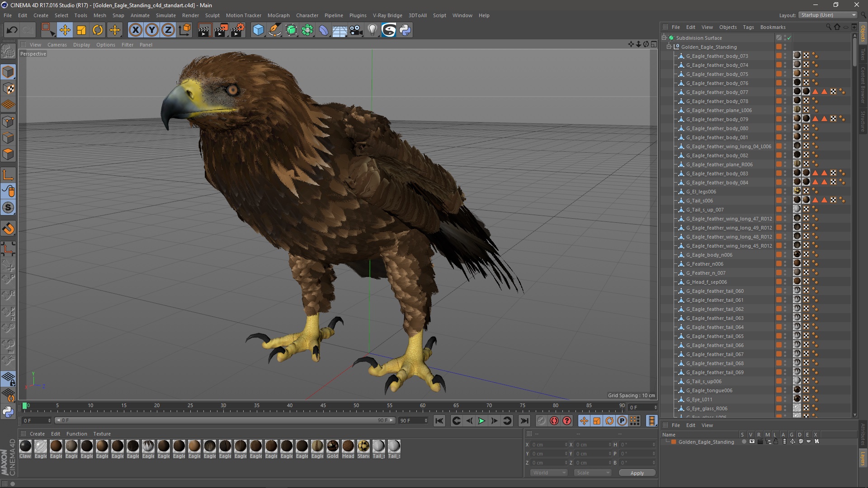Screen dimensions: 868x488
Task: Toggle X axis lock icon
Action: tap(135, 30)
